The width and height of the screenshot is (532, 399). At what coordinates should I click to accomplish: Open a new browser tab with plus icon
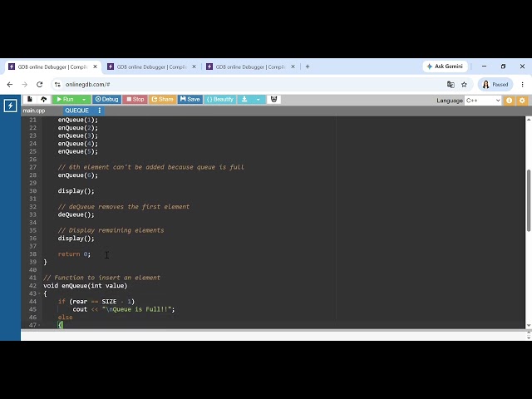(x=308, y=66)
